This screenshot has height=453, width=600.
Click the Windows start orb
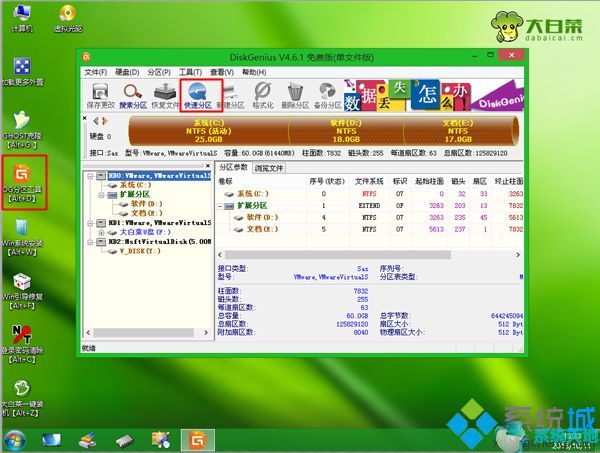click(x=15, y=440)
